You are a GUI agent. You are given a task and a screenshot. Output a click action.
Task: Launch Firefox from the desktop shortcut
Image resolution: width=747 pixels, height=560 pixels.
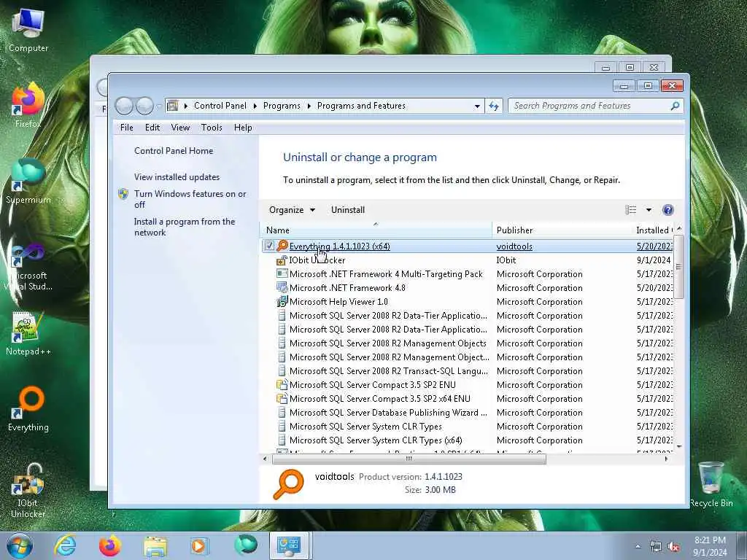[28, 106]
